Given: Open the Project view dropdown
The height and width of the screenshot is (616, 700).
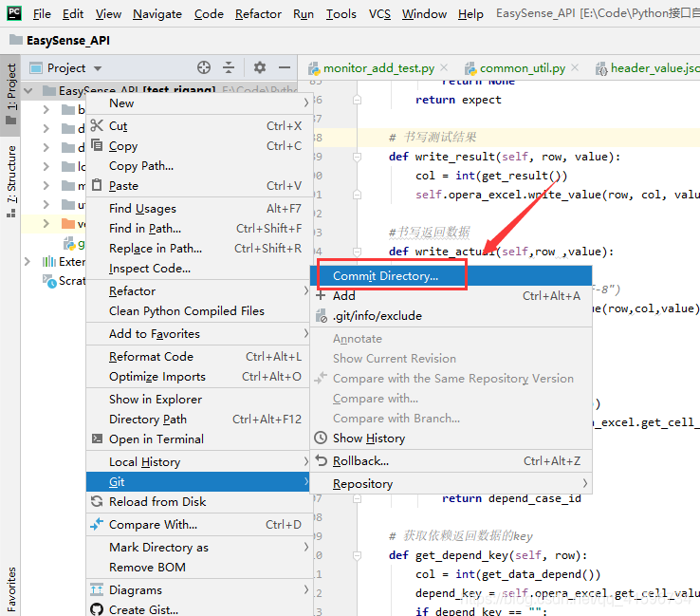Looking at the screenshot, I should pos(98,68).
